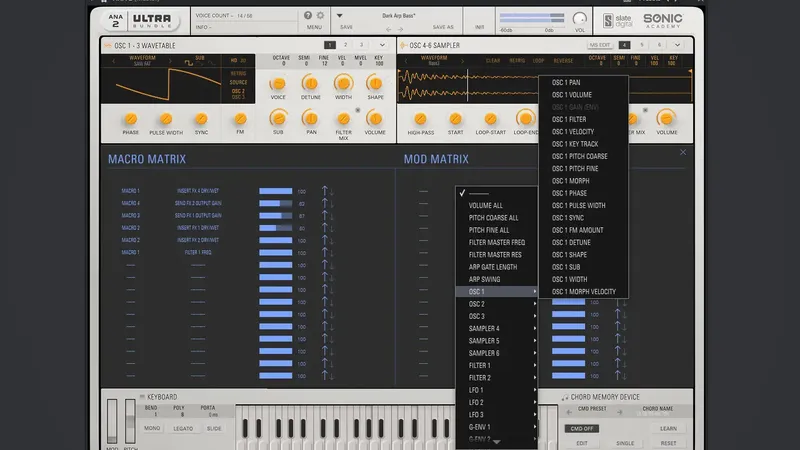Open the settings gear icon
The width and height of the screenshot is (800, 450).
320,15
